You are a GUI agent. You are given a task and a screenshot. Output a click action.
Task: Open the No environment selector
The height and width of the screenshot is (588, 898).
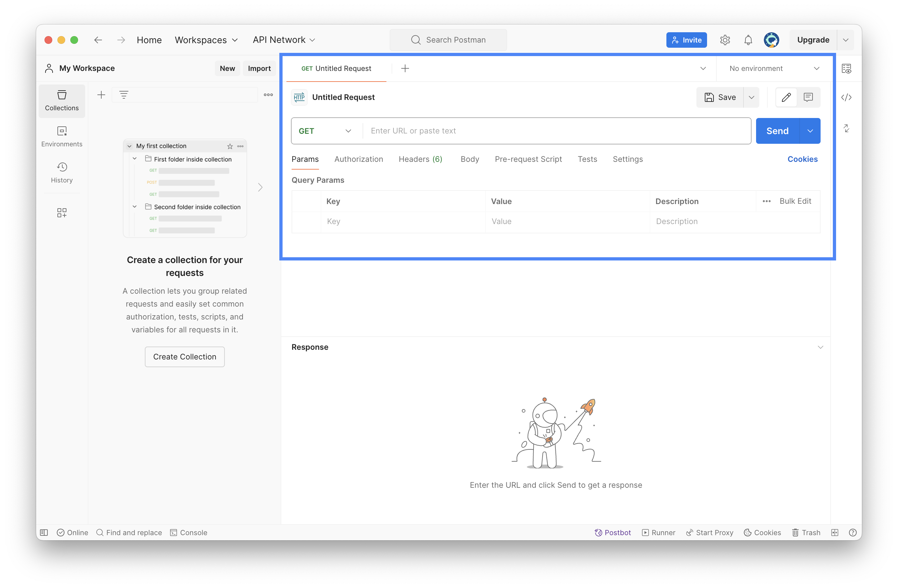pos(774,68)
